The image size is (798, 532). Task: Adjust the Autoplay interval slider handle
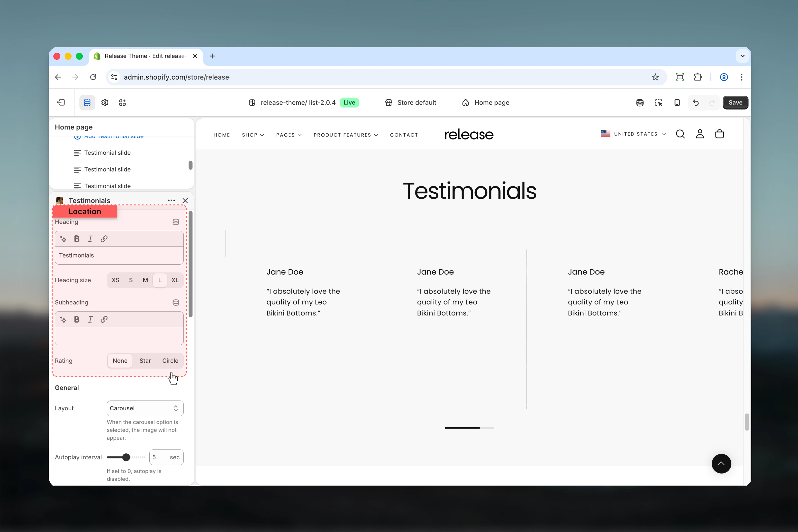pyautogui.click(x=126, y=457)
